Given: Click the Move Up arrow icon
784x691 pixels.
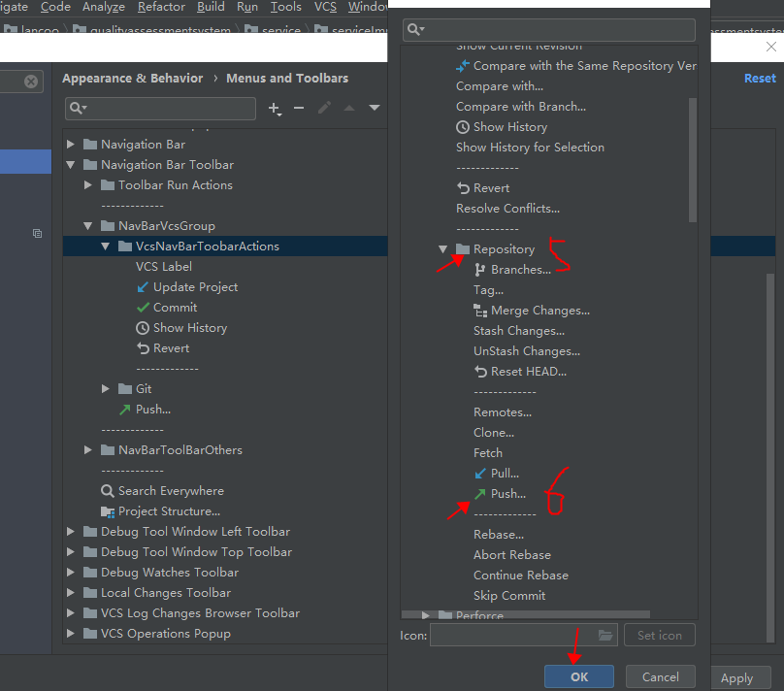Looking at the screenshot, I should coord(349,109).
